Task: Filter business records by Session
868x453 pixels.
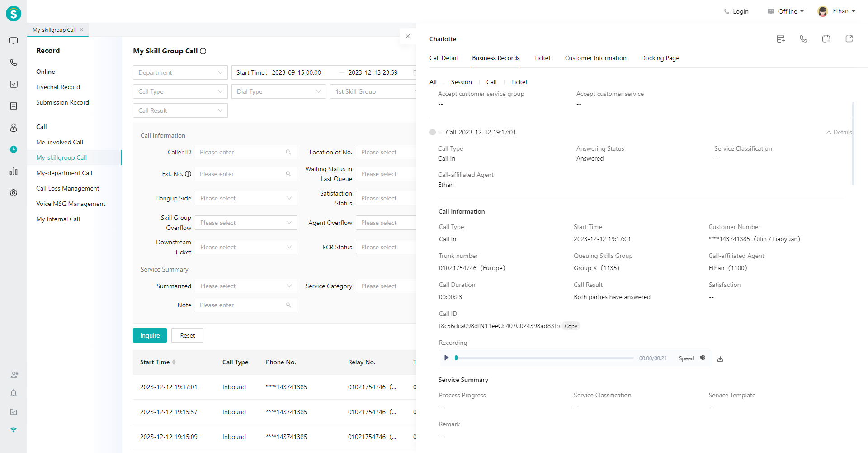Action: tap(461, 82)
